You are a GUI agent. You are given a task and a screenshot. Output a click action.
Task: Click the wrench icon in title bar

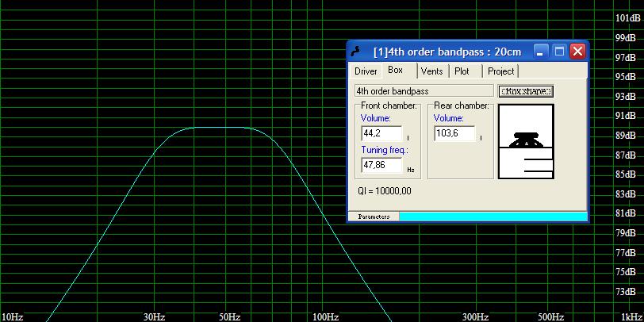tap(356, 52)
